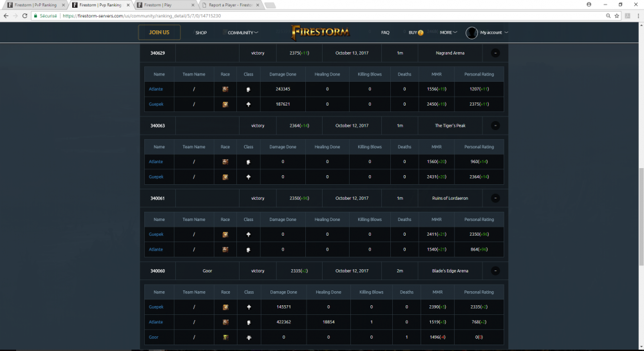The image size is (644, 351).
Task: Open Guepek profile with personal rating 2350
Action: pos(156,234)
